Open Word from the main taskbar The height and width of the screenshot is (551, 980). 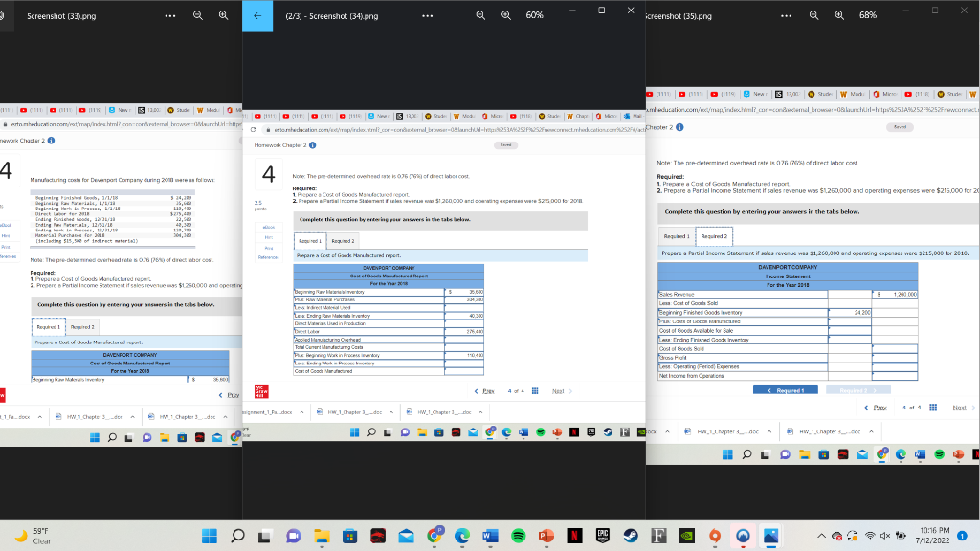coord(490,536)
